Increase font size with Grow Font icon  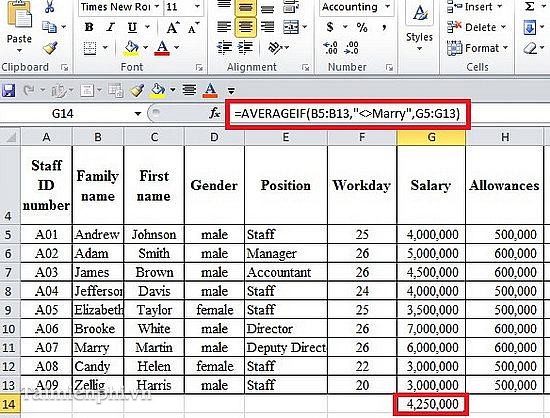[173, 27]
